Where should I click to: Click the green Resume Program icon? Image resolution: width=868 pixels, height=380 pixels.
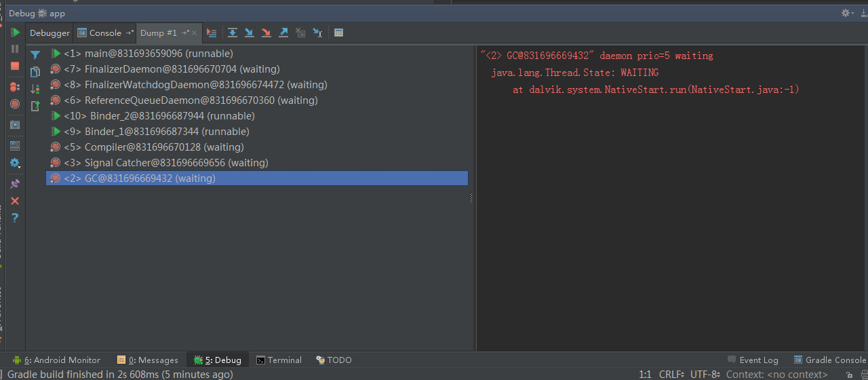pos(15,33)
